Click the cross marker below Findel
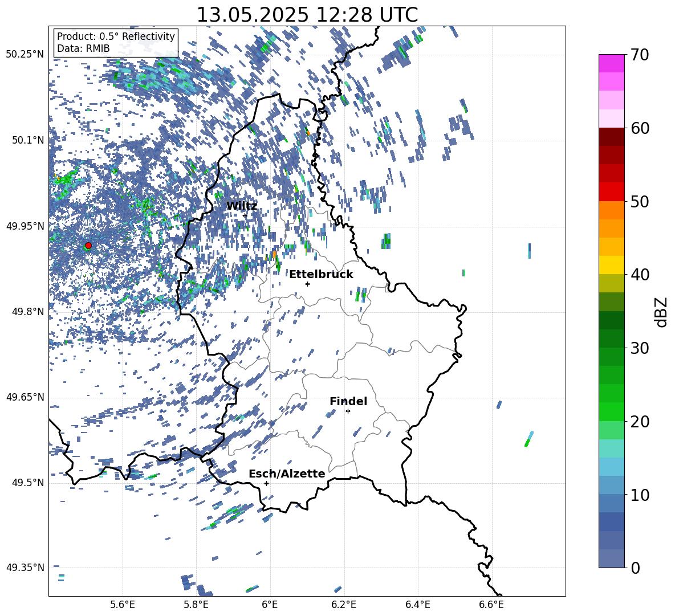Viewport: 675px width, 616px height. tap(348, 411)
